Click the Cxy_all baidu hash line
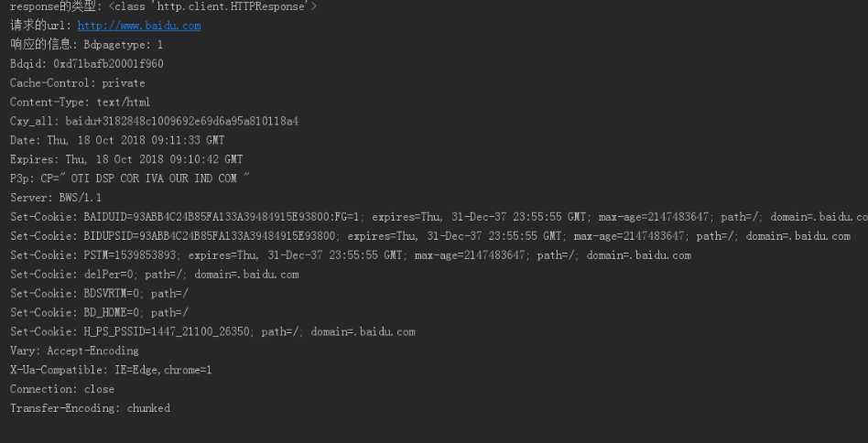868x443 pixels. [155, 121]
